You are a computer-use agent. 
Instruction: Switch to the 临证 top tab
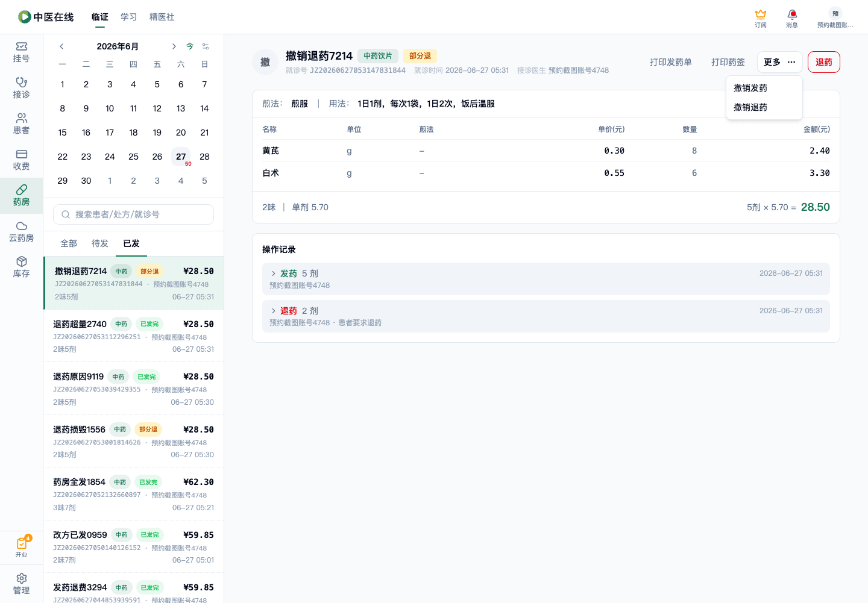100,17
